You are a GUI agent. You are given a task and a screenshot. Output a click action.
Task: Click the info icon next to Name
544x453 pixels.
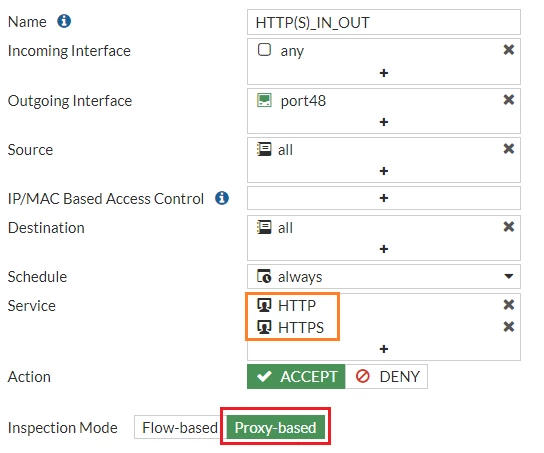(64, 21)
